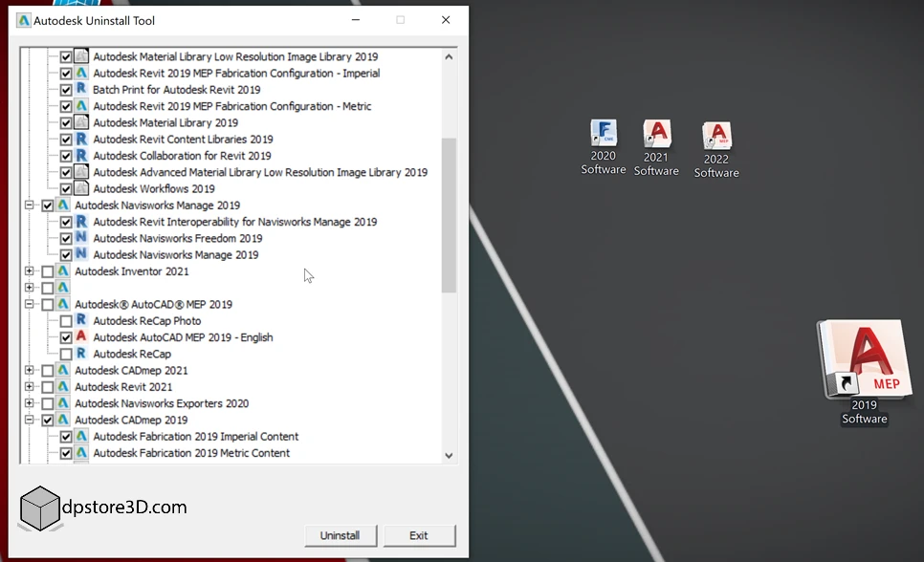Image resolution: width=924 pixels, height=562 pixels.
Task: Click the list scrollbar down arrow
Action: [x=449, y=455]
